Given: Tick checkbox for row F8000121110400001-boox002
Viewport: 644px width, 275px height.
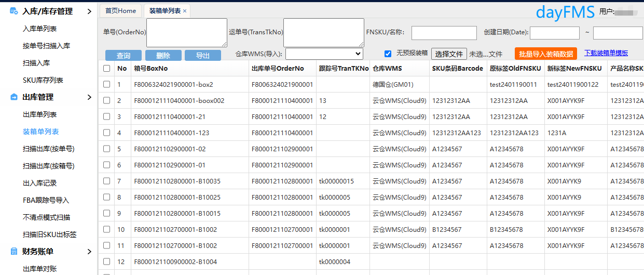Looking at the screenshot, I should 106,100.
